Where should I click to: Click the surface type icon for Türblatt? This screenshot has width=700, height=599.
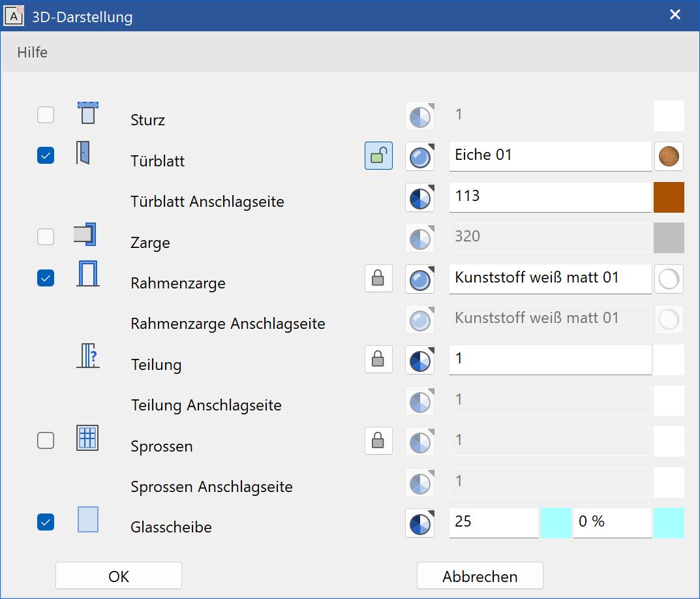point(420,157)
